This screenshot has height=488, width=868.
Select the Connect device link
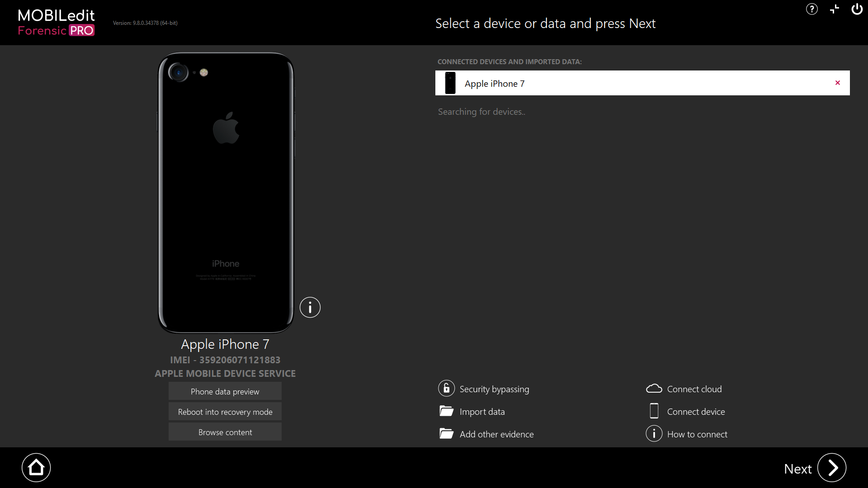[696, 412]
